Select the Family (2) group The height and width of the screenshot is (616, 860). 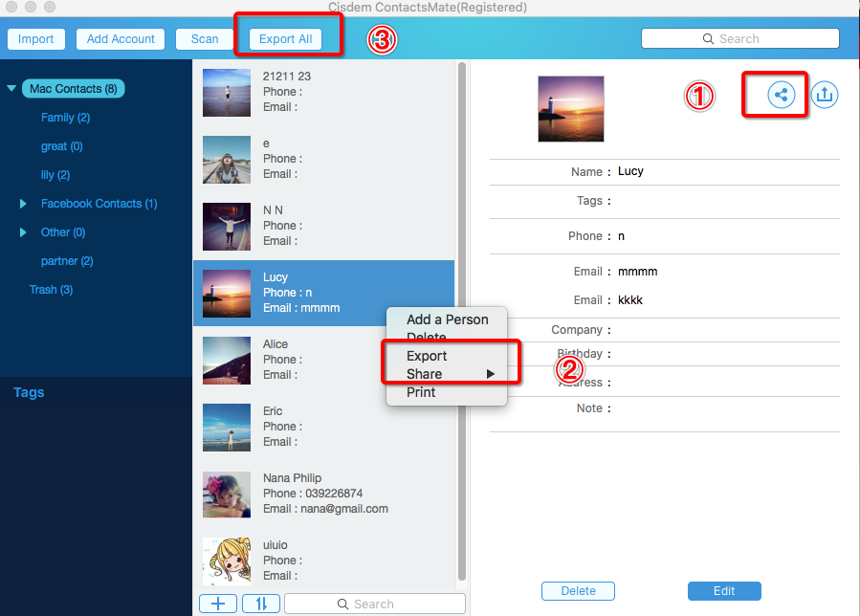65,118
